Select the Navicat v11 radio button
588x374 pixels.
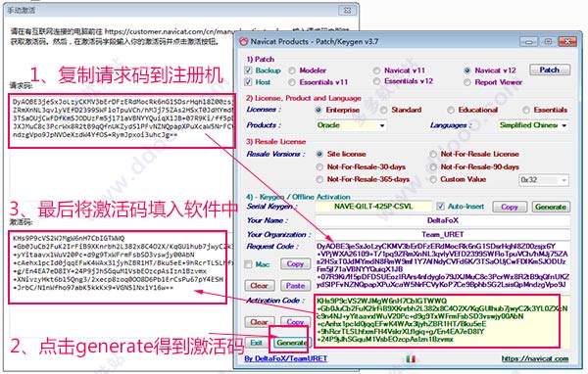tap(376, 70)
